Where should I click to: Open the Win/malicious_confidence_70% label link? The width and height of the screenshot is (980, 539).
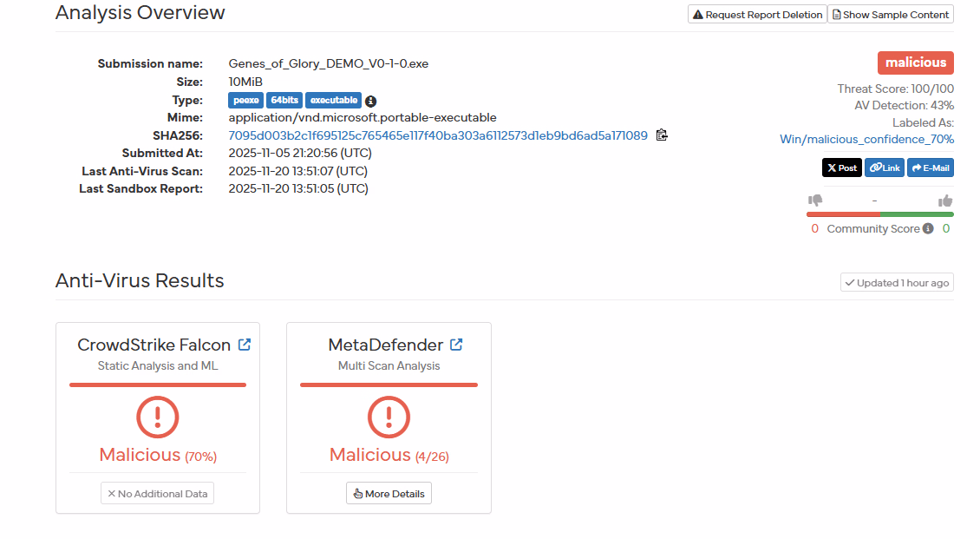point(866,139)
